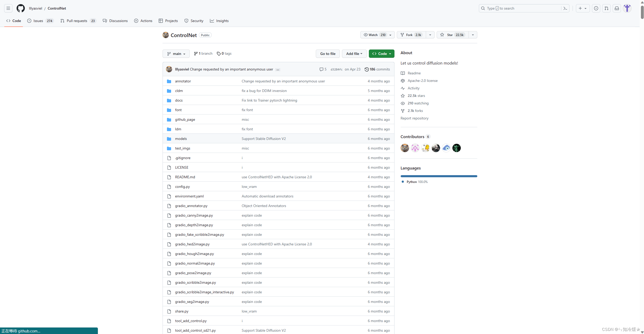Open the environment.yaml file

(189, 196)
